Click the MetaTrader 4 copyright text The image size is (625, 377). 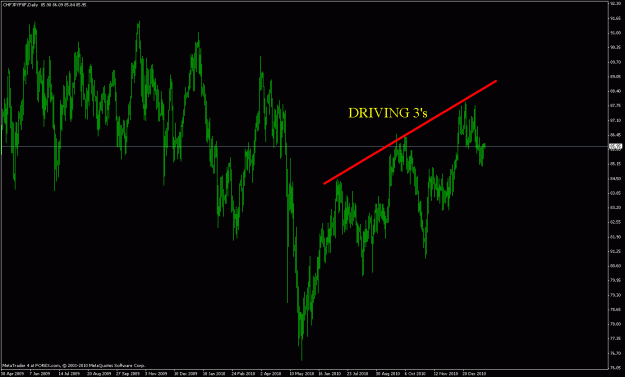click(x=74, y=365)
